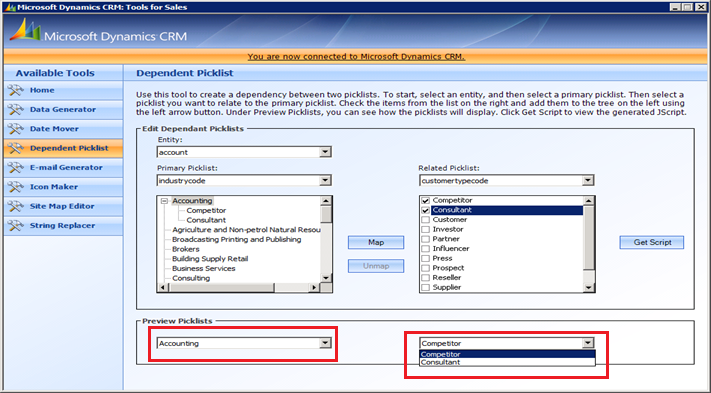Select Broadcasting Printing and Publishing tree item
Screen dimensions: 711x393
236,239
